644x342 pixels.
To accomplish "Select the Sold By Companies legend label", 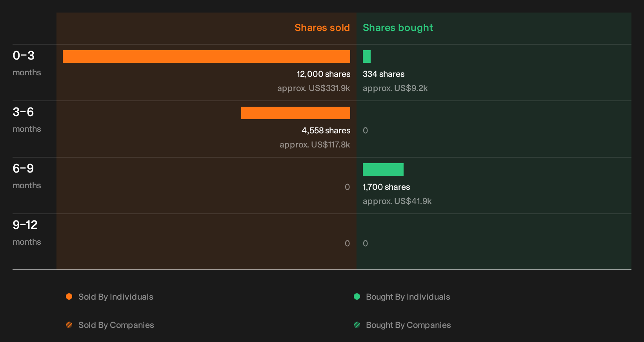I will tap(116, 325).
